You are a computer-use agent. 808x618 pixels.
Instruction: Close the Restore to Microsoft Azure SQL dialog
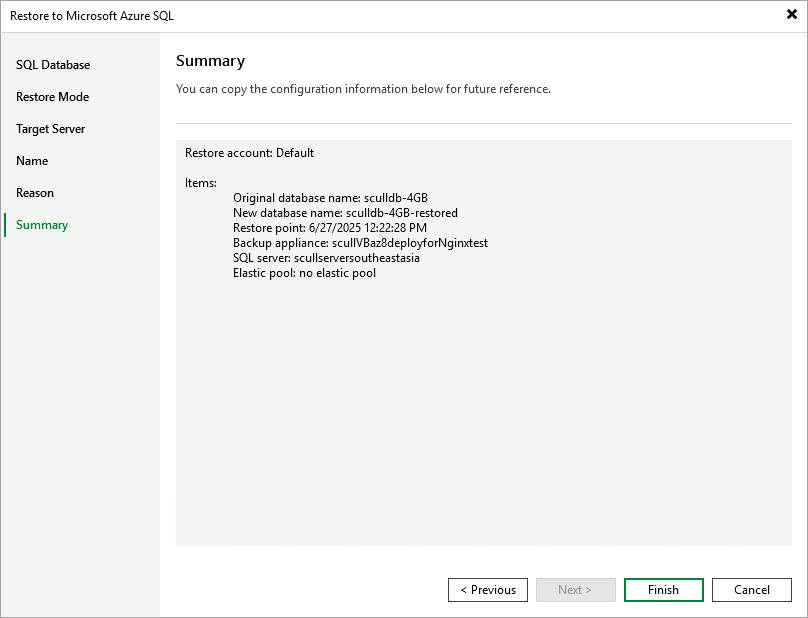pyautogui.click(x=792, y=14)
